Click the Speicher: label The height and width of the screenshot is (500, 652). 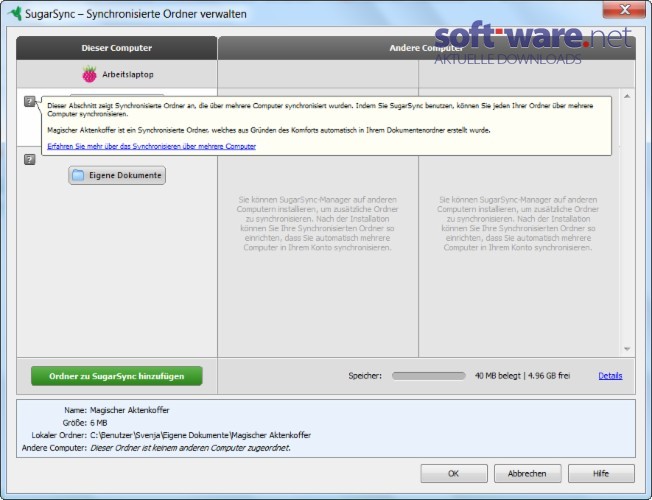(x=365, y=376)
